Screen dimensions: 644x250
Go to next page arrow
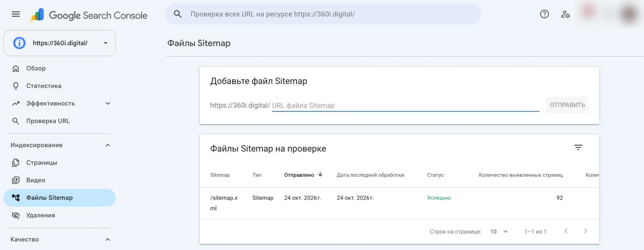[x=585, y=231]
